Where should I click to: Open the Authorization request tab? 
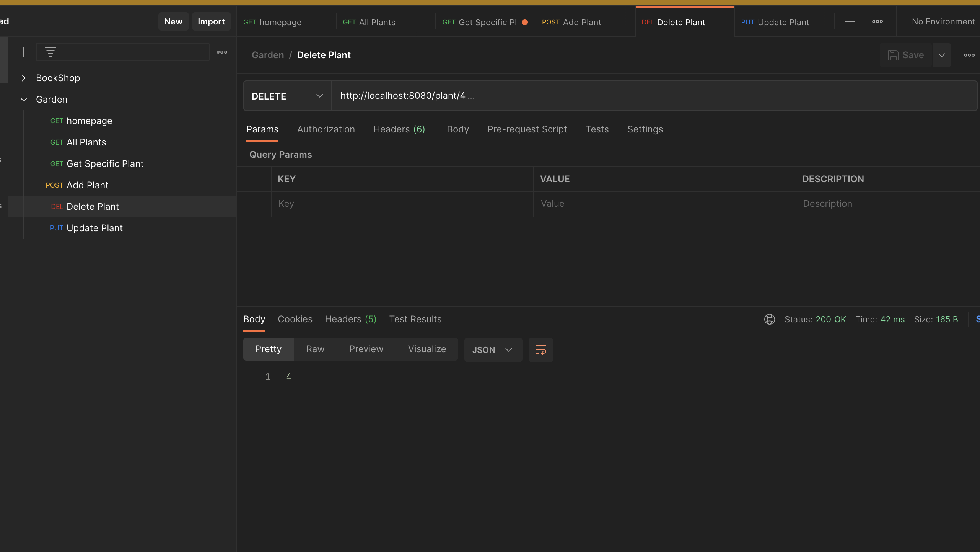coord(326,129)
